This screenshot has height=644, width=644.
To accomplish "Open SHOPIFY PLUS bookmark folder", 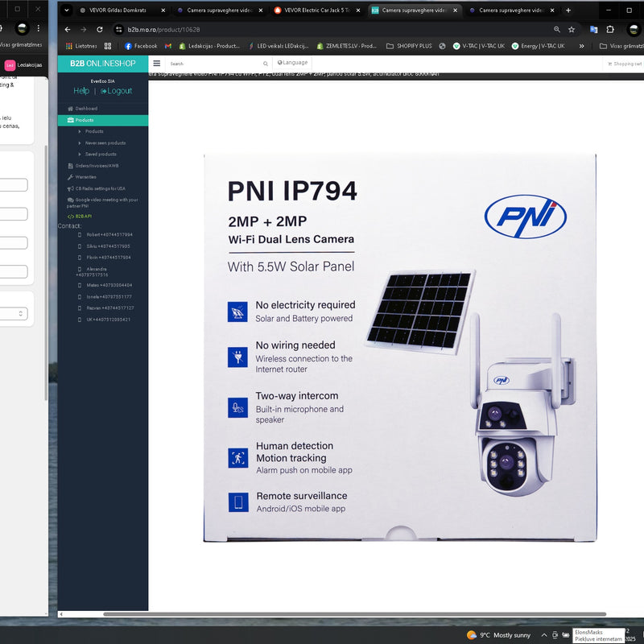I will 409,46.
